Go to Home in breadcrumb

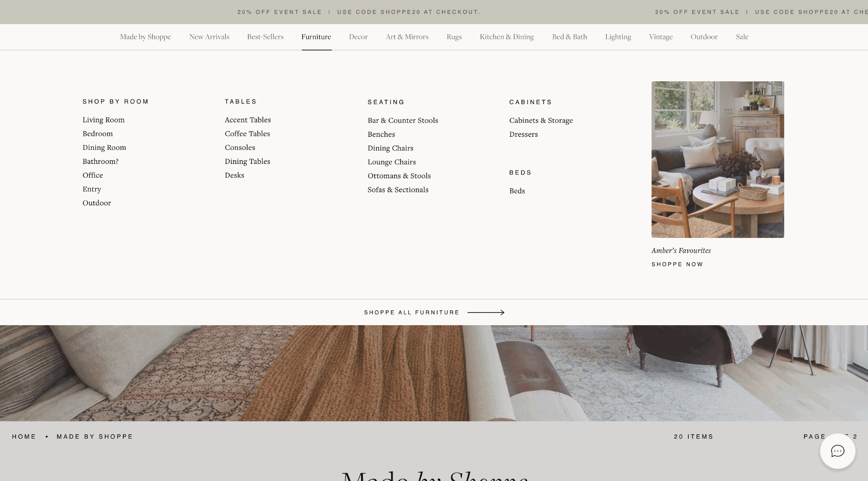tap(24, 437)
